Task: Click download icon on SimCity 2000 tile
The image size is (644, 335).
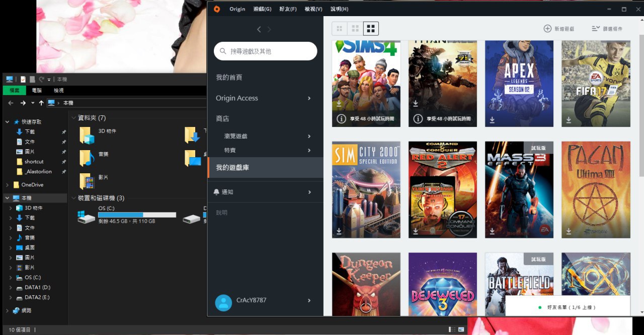Action: (339, 231)
